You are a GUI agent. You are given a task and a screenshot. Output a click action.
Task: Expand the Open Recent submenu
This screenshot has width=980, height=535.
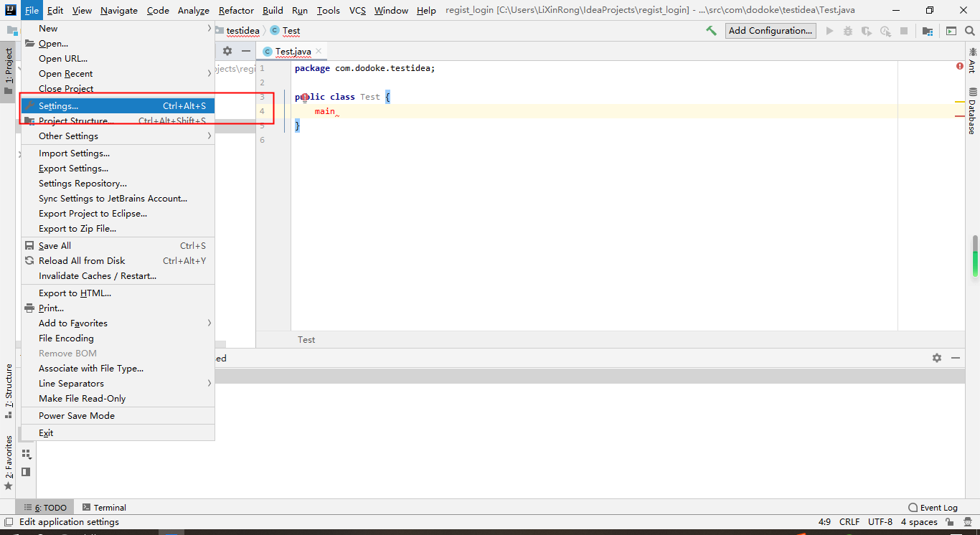click(x=65, y=73)
